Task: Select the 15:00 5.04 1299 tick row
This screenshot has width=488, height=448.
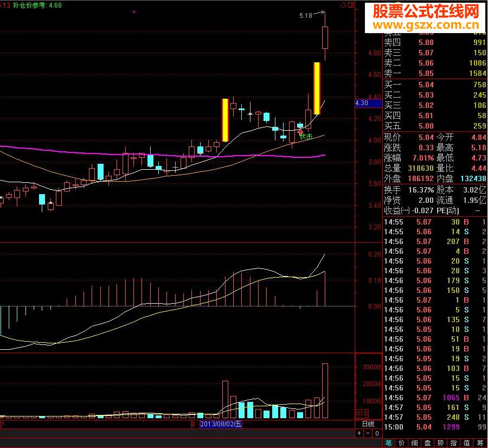Action: click(435, 427)
